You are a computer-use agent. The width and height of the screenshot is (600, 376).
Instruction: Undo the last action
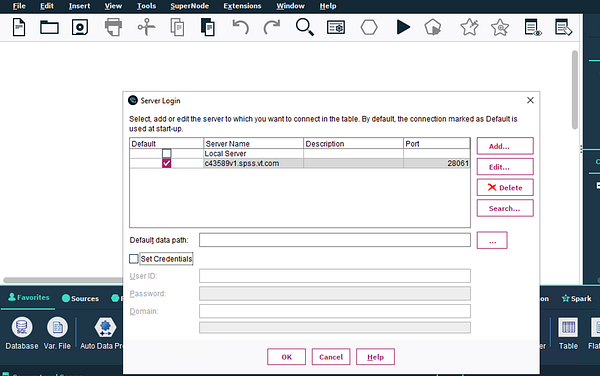[x=240, y=27]
